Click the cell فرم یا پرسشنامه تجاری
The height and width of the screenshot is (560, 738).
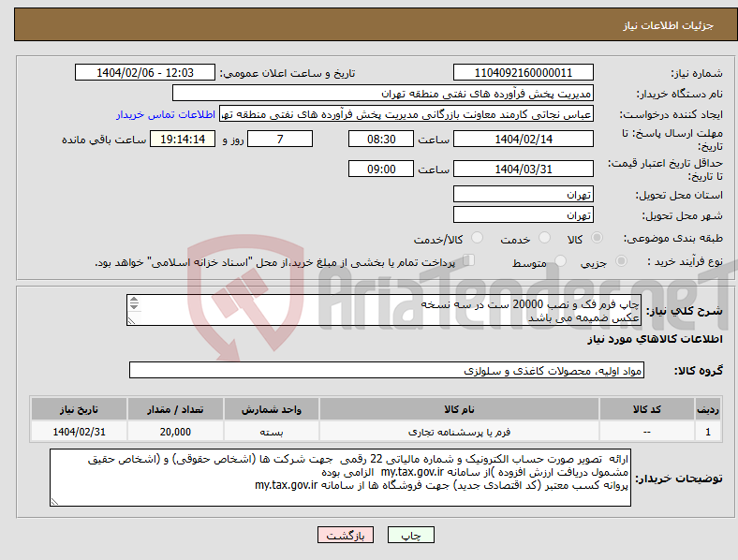(x=459, y=432)
